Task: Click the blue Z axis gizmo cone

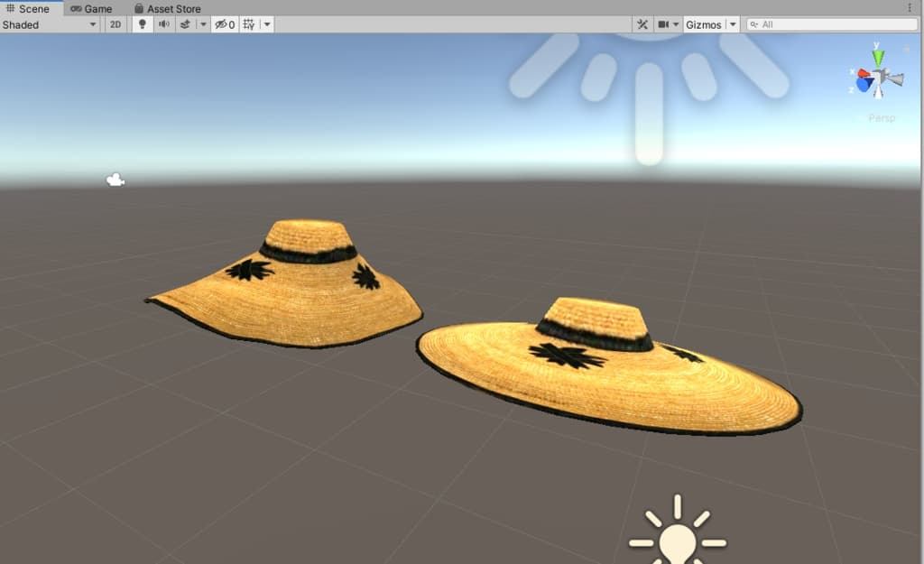Action: coord(864,86)
